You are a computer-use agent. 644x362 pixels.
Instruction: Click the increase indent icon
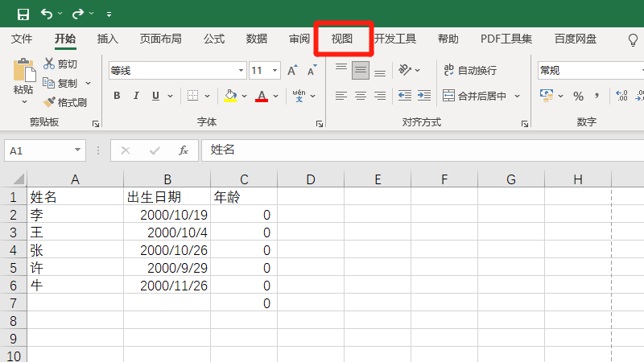[x=424, y=96]
